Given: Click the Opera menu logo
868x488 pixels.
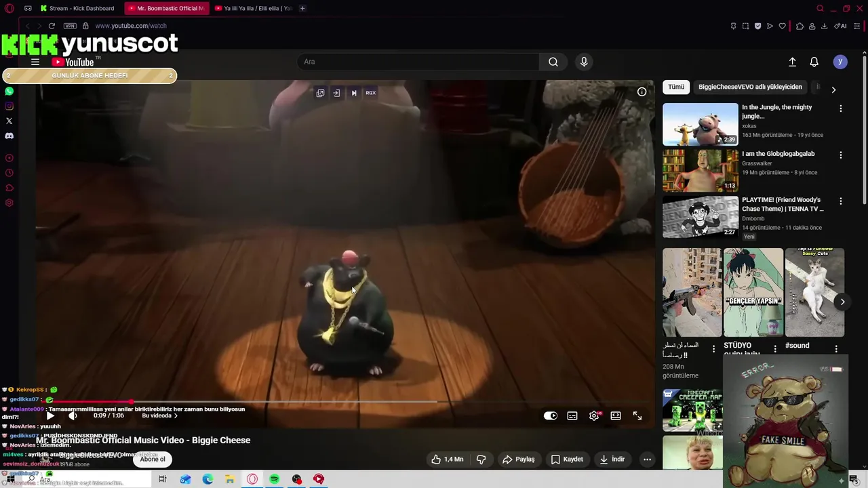Looking at the screenshot, I should click(9, 8).
